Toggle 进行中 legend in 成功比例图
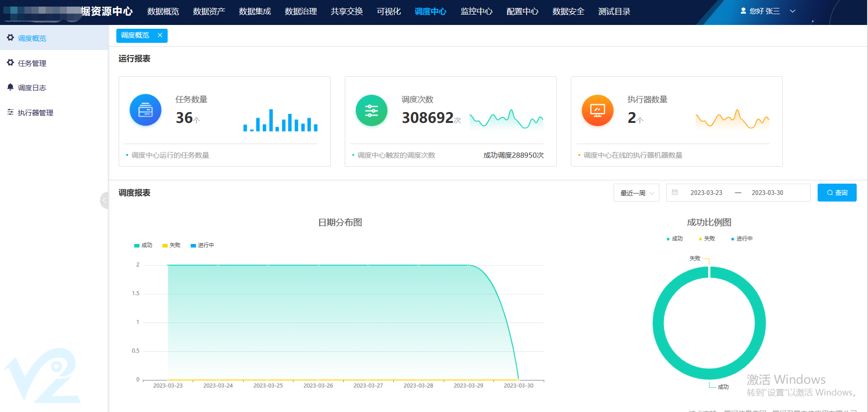The image size is (868, 412). pos(742,239)
